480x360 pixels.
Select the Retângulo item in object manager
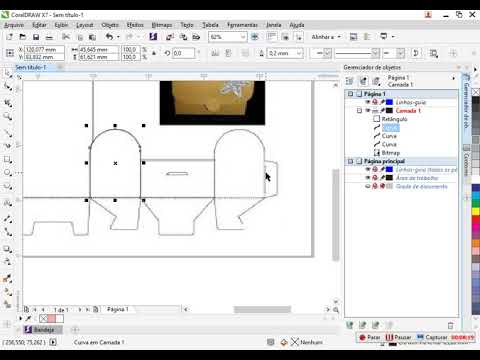(x=394, y=119)
